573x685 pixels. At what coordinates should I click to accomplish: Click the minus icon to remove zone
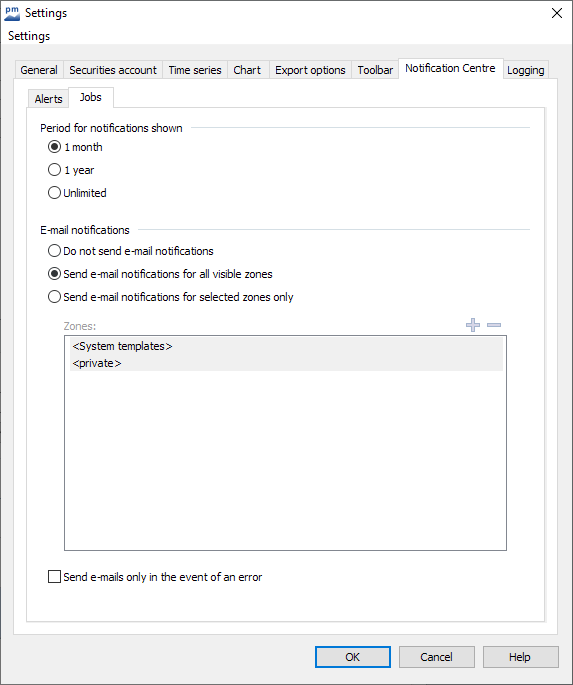[x=494, y=325]
